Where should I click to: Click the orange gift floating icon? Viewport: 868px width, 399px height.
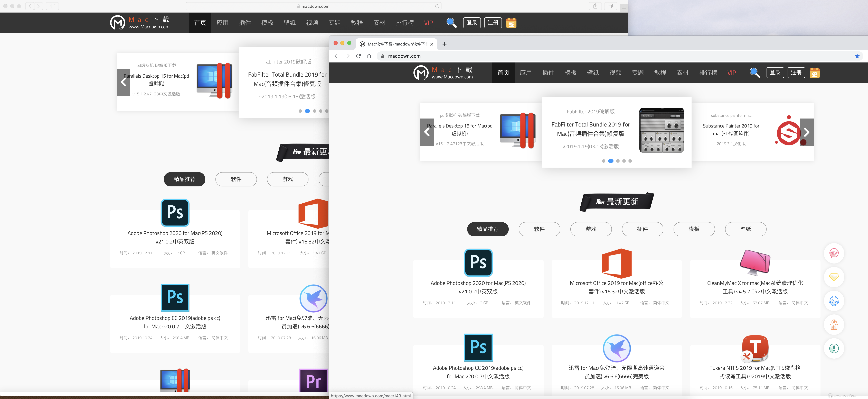(x=834, y=325)
